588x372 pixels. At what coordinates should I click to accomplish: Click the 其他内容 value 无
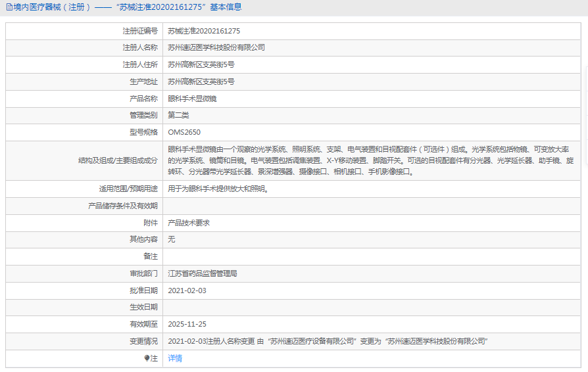[172, 239]
